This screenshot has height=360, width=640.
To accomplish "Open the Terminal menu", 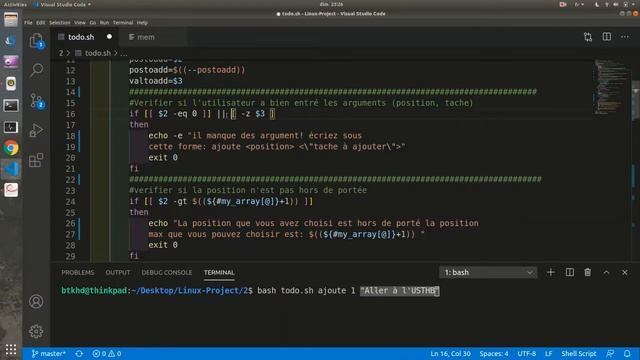I will [123, 22].
